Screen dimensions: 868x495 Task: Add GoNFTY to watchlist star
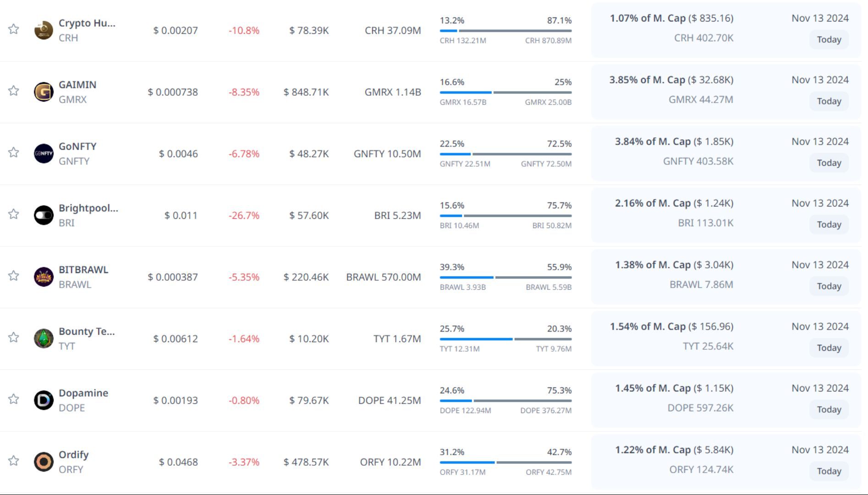pyautogui.click(x=14, y=152)
